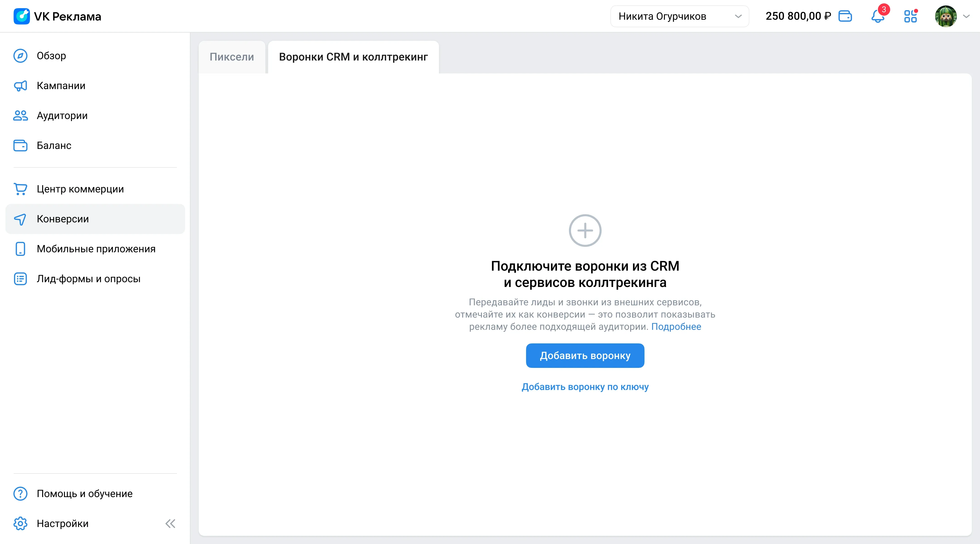
Task: Open Центр коммерции section
Action: coord(95,189)
